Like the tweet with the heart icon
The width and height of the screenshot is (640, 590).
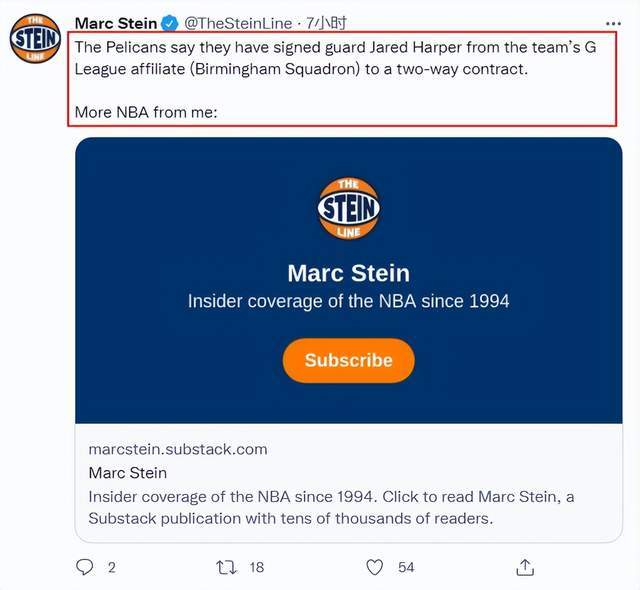tap(374, 567)
